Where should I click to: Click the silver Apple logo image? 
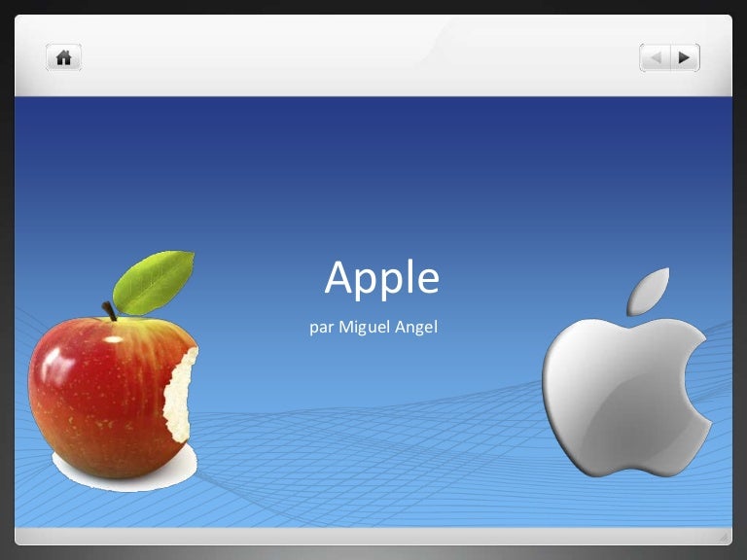tap(627, 372)
